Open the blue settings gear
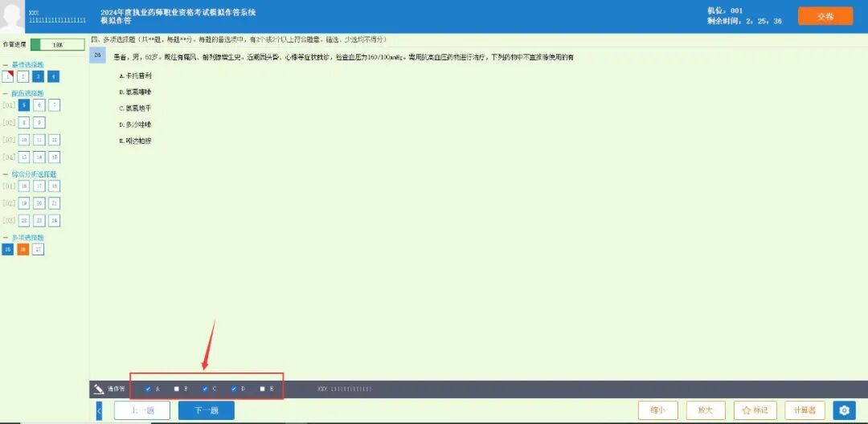The image size is (868, 424). coord(844,410)
